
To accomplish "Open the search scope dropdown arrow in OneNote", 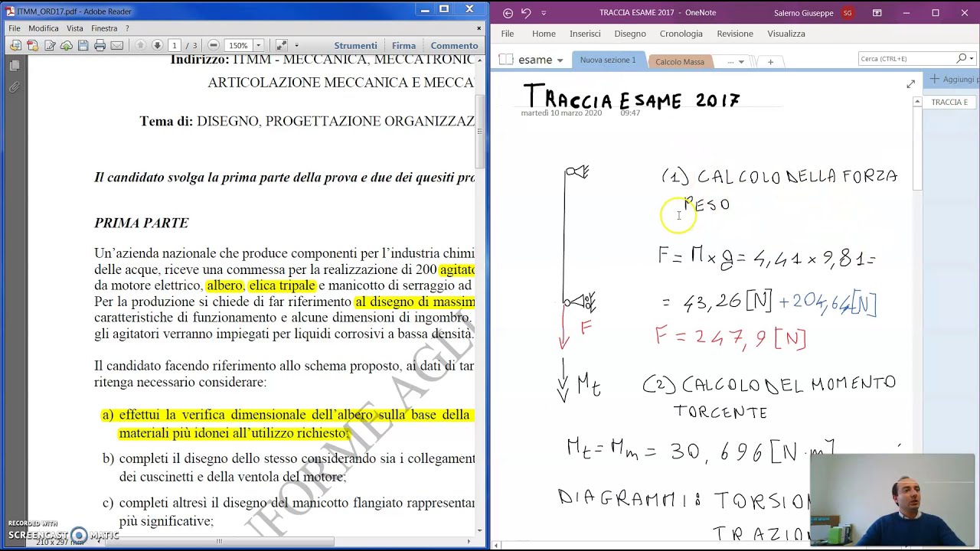I will (x=972, y=58).
